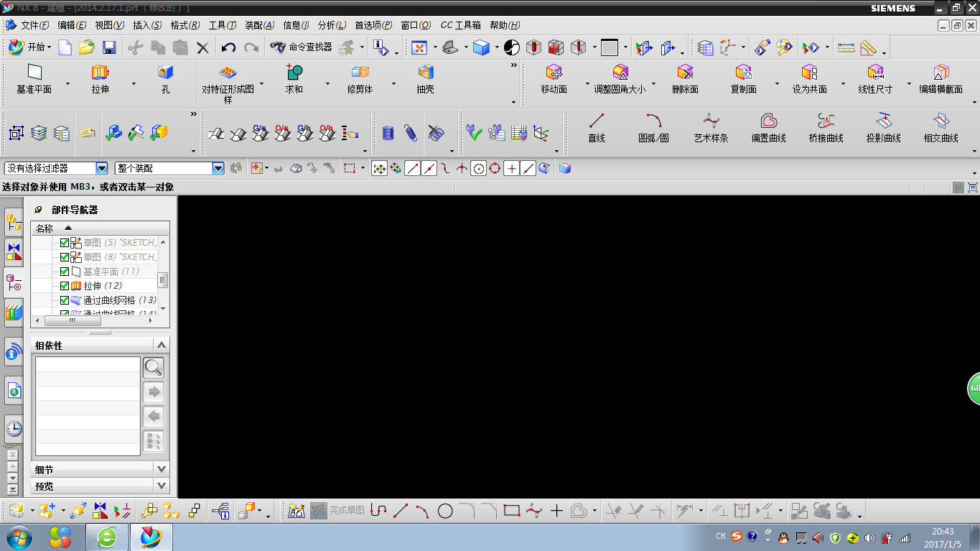
Task: Click the navigator horizontal scrollbar thumb
Action: pyautogui.click(x=73, y=321)
